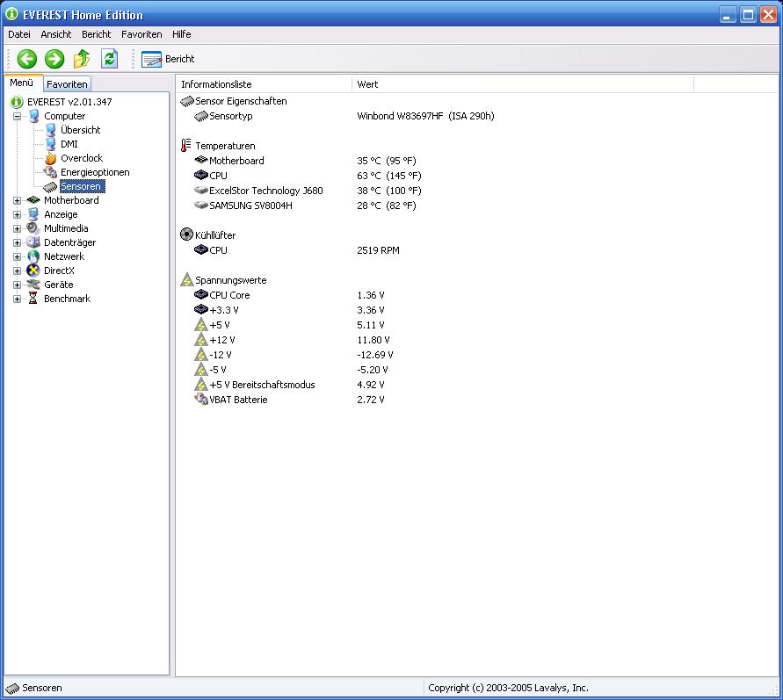Maximize the EVEREST Home Edition window
783x700 pixels.
coord(748,14)
